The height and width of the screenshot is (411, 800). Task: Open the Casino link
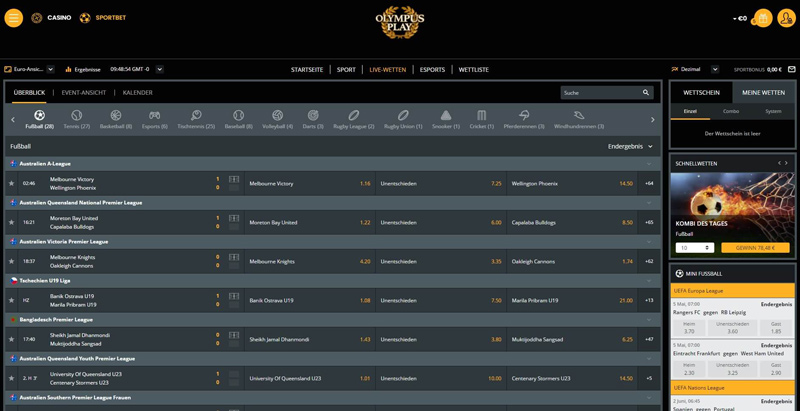[x=51, y=18]
